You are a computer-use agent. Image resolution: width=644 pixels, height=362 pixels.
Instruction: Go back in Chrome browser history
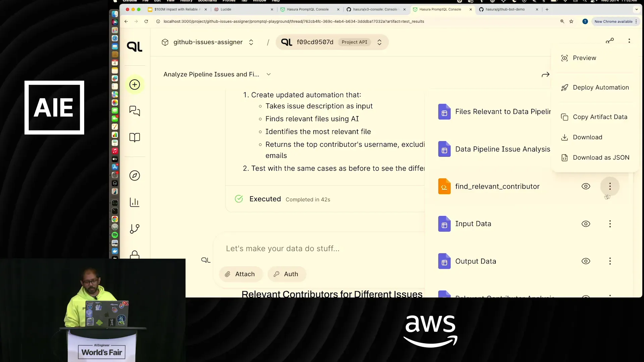click(126, 21)
